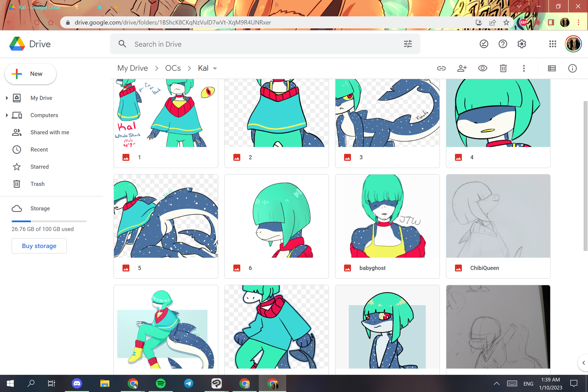Open Shared with me section
The image size is (588, 392).
pos(49,132)
